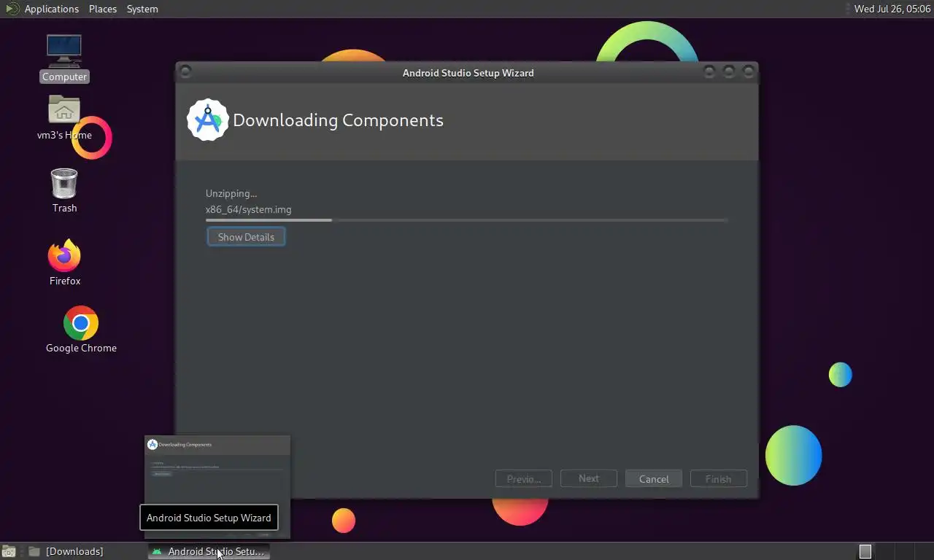Click the disabled Finish button
This screenshot has width=934, height=560.
718,479
